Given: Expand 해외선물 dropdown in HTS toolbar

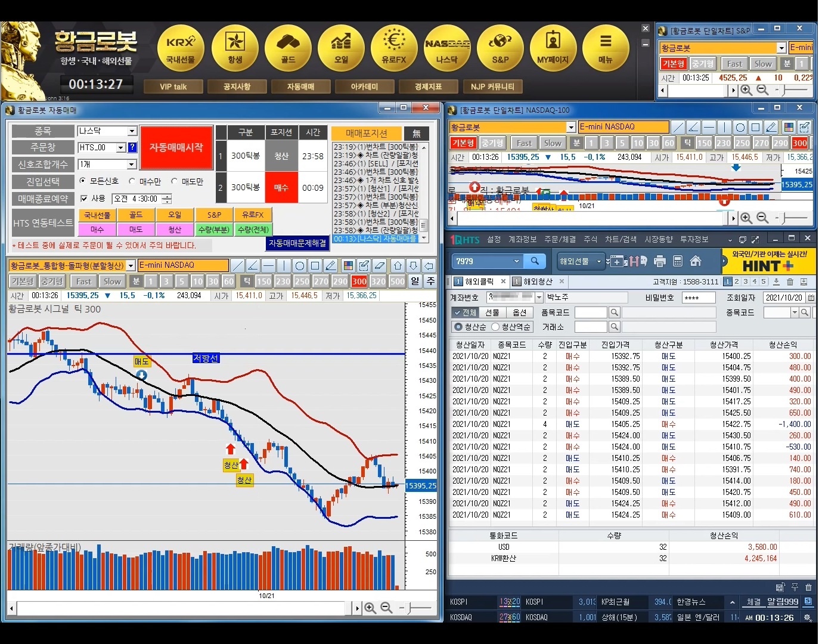Looking at the screenshot, I should (x=599, y=261).
